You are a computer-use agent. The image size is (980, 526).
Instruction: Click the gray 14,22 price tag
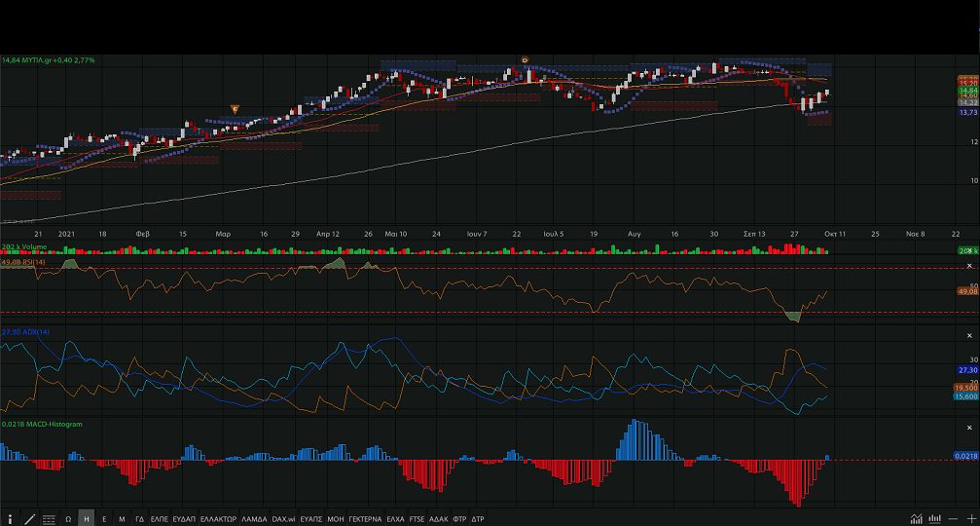pyautogui.click(x=968, y=102)
